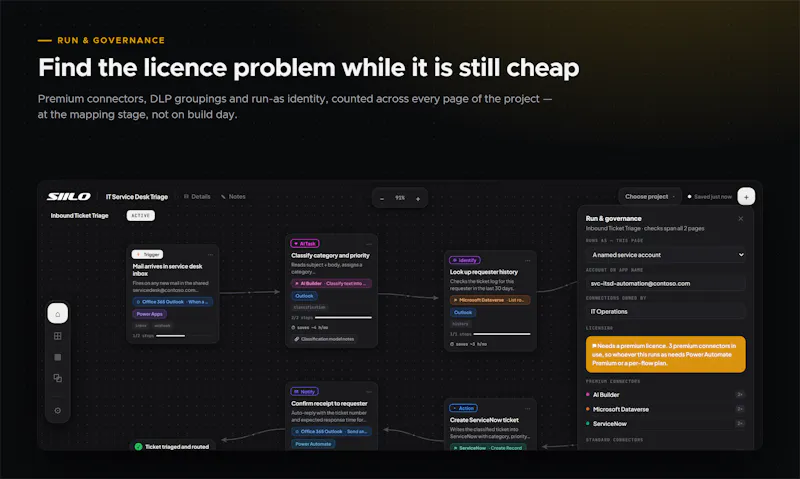
Task: Click the 'Confirm receipt to requester' title
Action: tap(329, 404)
